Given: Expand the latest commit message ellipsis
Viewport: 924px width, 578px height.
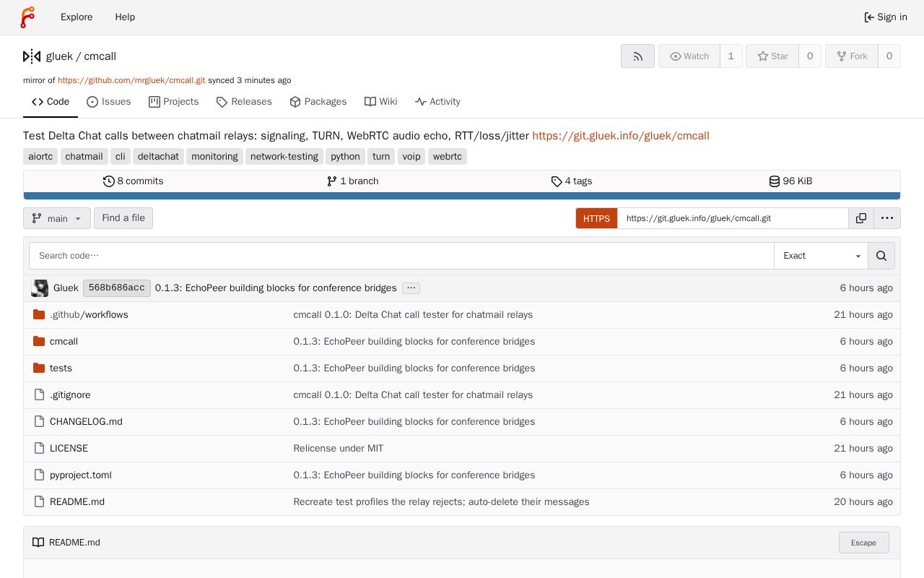Looking at the screenshot, I should point(411,288).
